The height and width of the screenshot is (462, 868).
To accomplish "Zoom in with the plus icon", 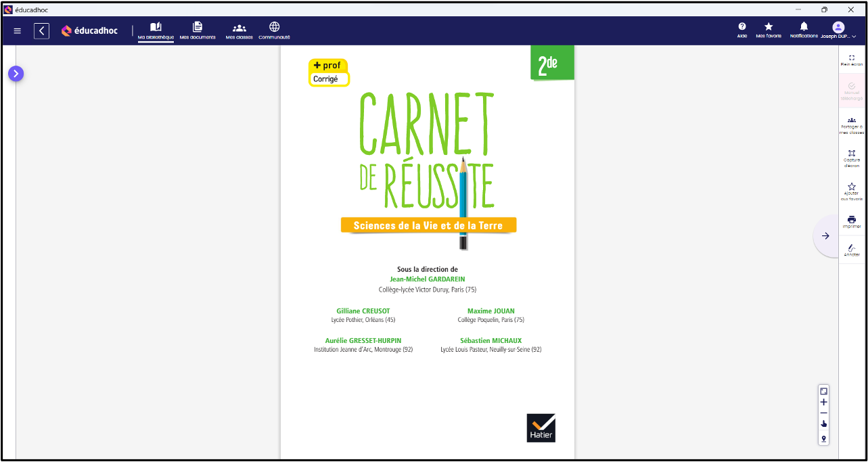I will [x=823, y=402].
